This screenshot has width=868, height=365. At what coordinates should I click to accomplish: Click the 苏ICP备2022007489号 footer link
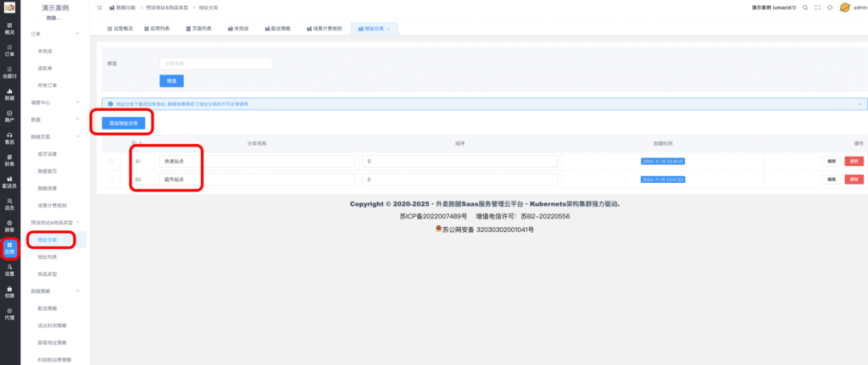click(433, 216)
